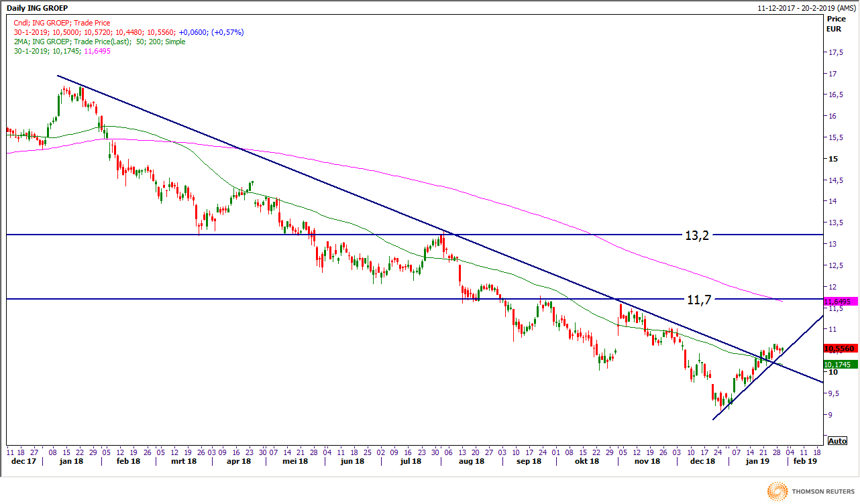Click the 'nov 18' month label

[x=646, y=461]
